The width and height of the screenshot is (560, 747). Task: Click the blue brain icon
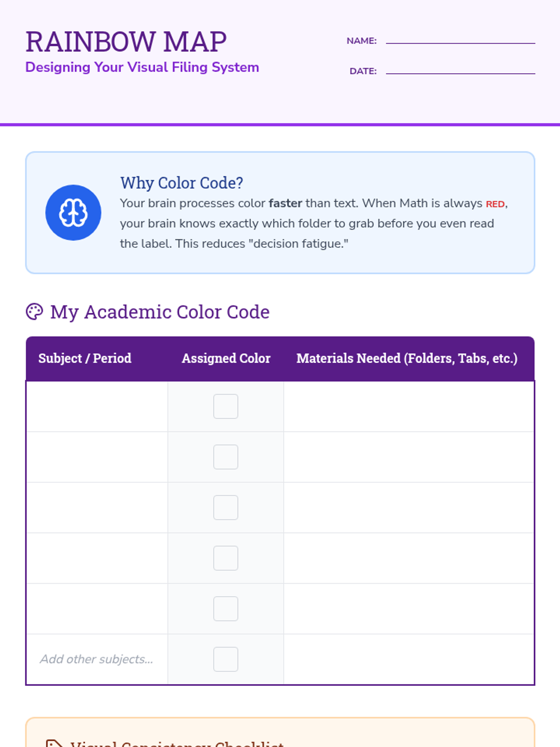pyautogui.click(x=73, y=213)
